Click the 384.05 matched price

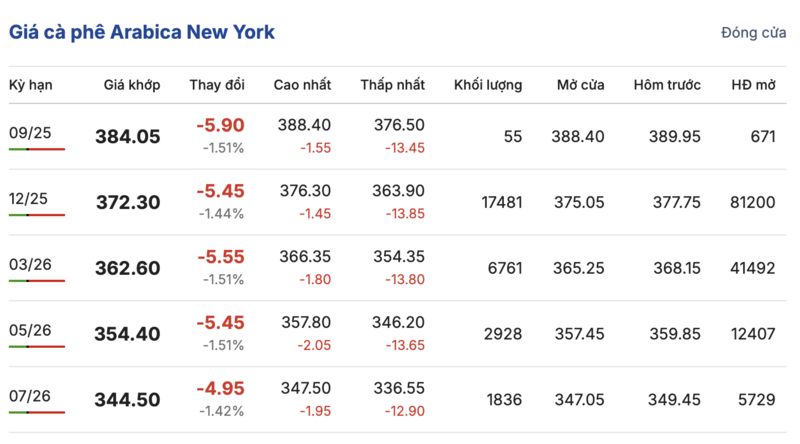(x=128, y=137)
